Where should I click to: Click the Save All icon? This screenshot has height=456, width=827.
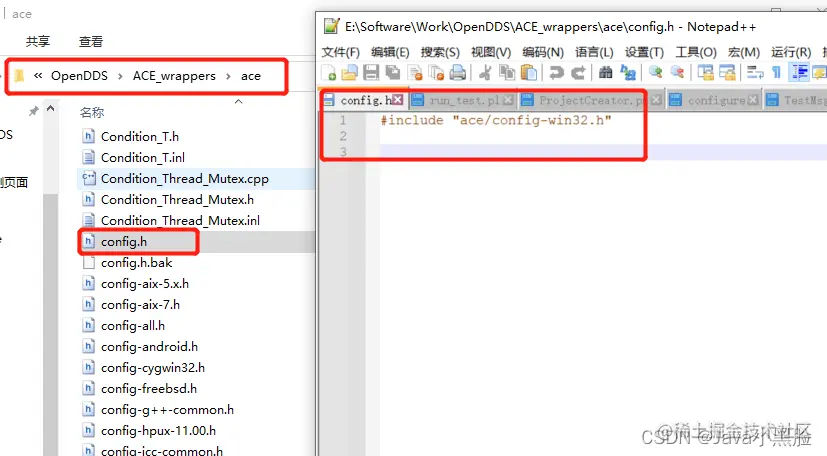tap(392, 72)
